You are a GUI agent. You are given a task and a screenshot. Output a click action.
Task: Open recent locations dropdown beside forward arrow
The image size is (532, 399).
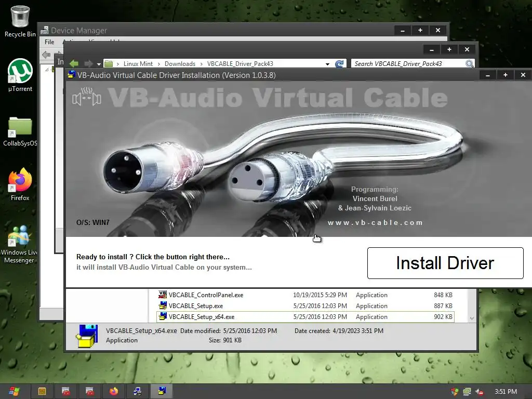99,64
